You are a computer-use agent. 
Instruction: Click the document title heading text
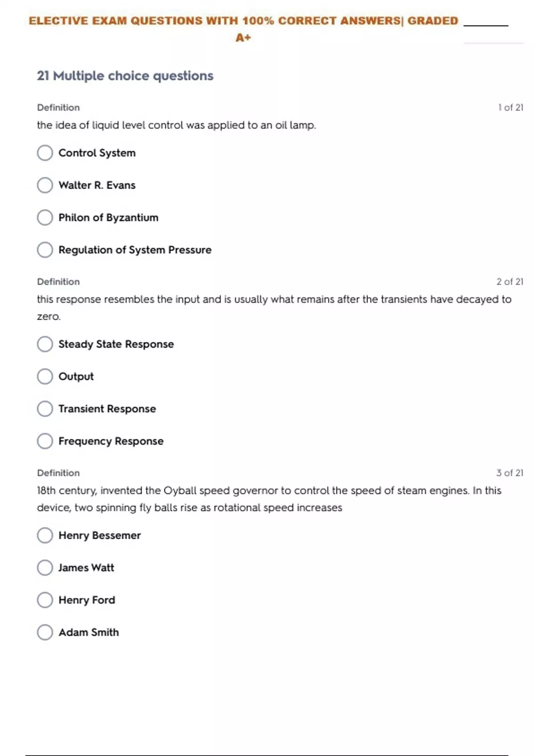(x=243, y=21)
